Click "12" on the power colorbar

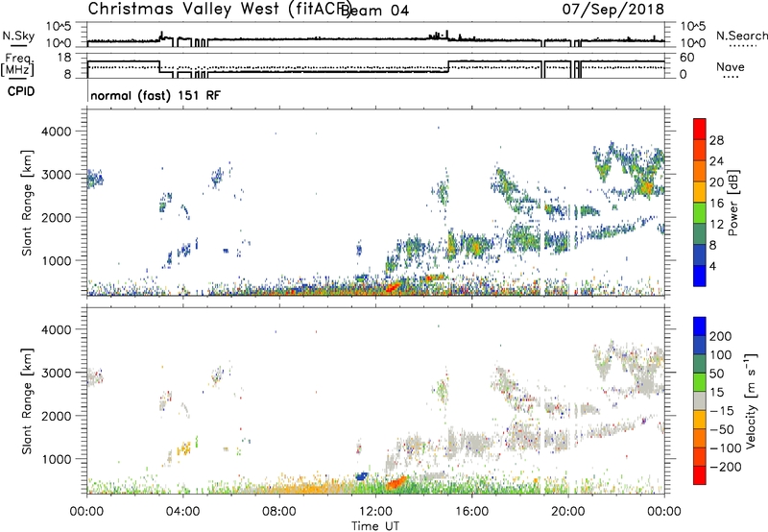click(716, 225)
